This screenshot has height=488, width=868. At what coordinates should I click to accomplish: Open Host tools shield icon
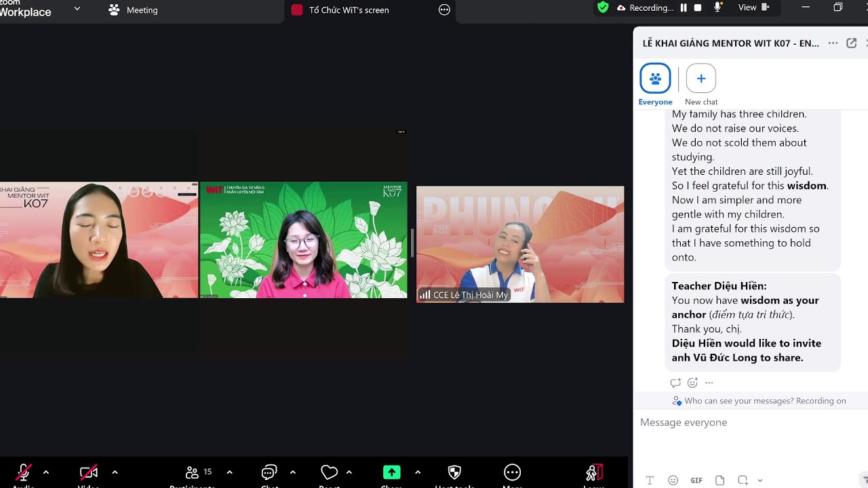(x=455, y=473)
